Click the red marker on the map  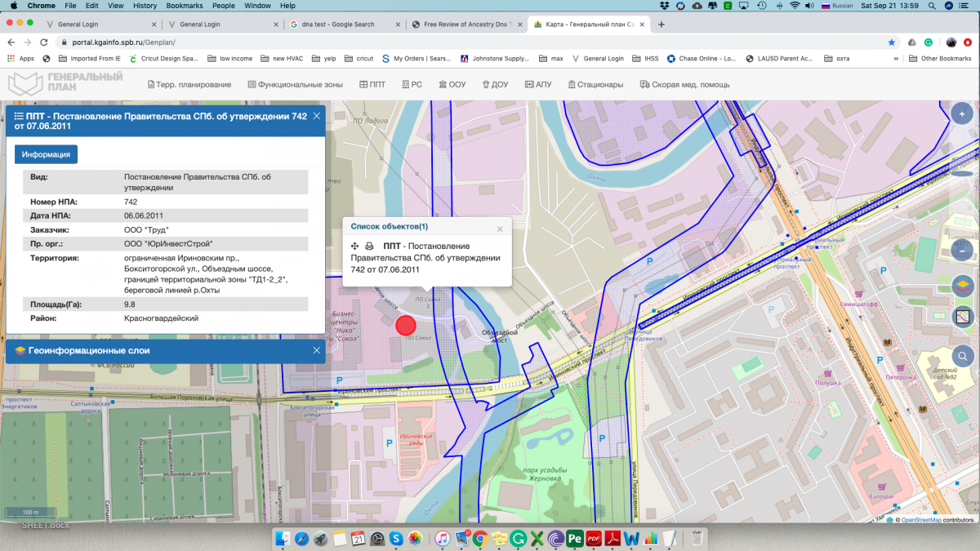click(x=406, y=326)
